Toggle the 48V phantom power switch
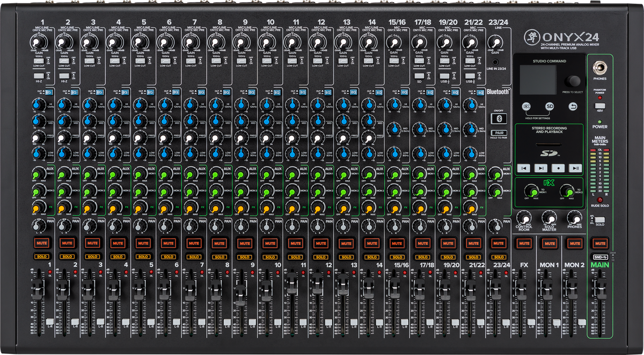The height and width of the screenshot is (355, 644). click(599, 106)
